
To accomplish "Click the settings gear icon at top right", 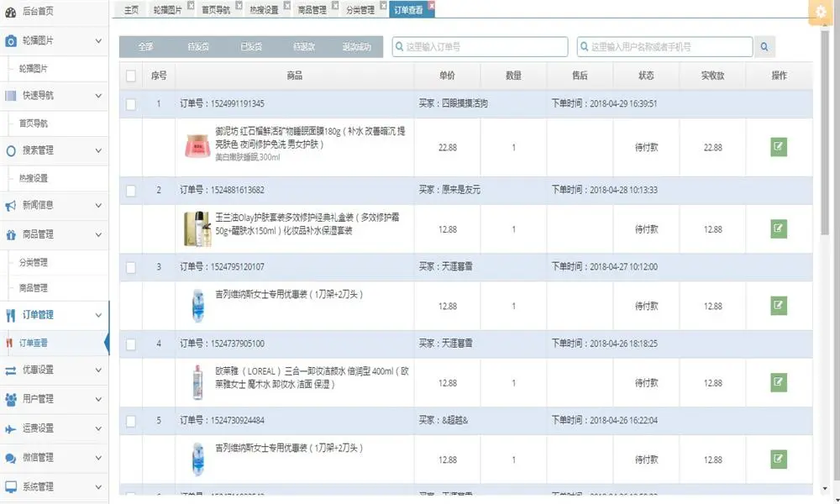I will (820, 13).
